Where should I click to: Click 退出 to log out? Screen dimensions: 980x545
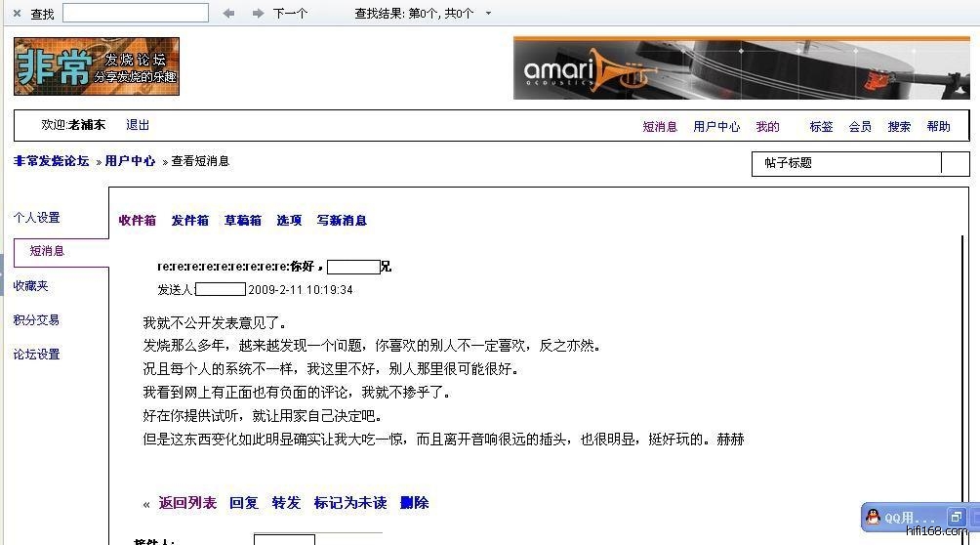coord(138,125)
